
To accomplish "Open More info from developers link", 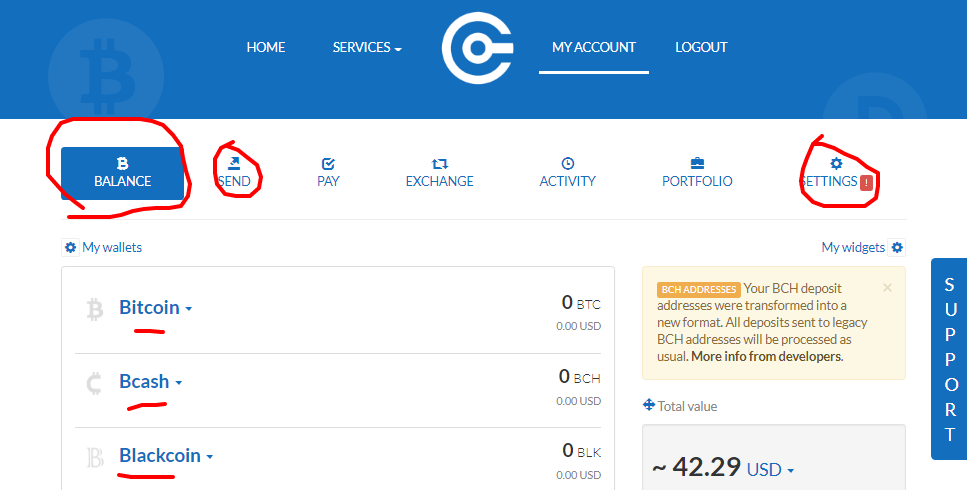I will click(x=767, y=356).
